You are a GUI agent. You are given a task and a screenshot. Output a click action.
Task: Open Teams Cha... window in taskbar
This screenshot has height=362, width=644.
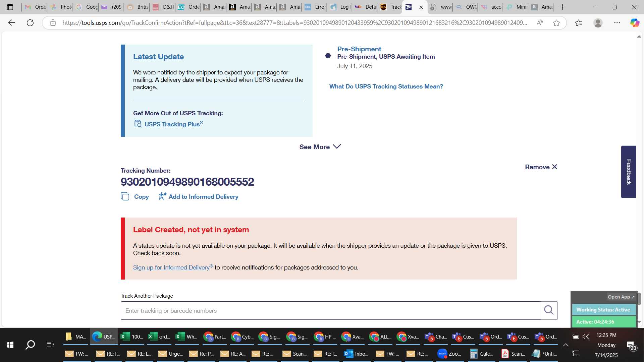click(x=436, y=337)
